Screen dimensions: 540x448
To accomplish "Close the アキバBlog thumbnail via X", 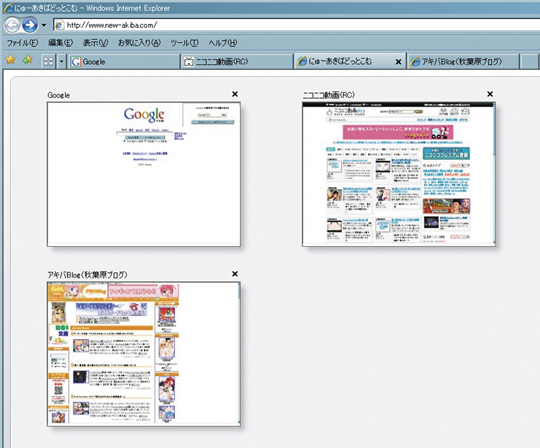I will click(x=235, y=274).
